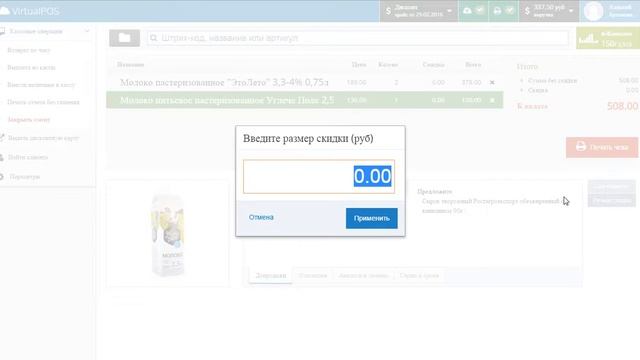Screen dimensions: 640x360
Task: Confirm discount with Применить button
Action: (x=371, y=218)
